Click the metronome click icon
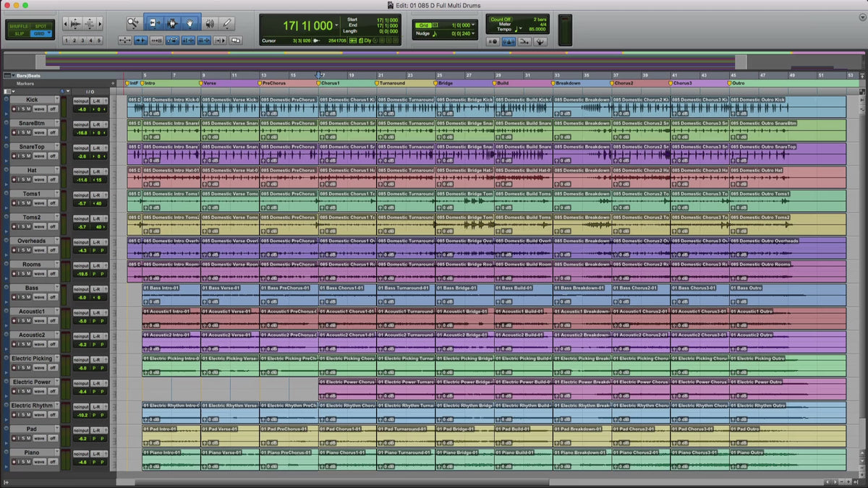Viewport: 868px width, 488px height. (508, 41)
